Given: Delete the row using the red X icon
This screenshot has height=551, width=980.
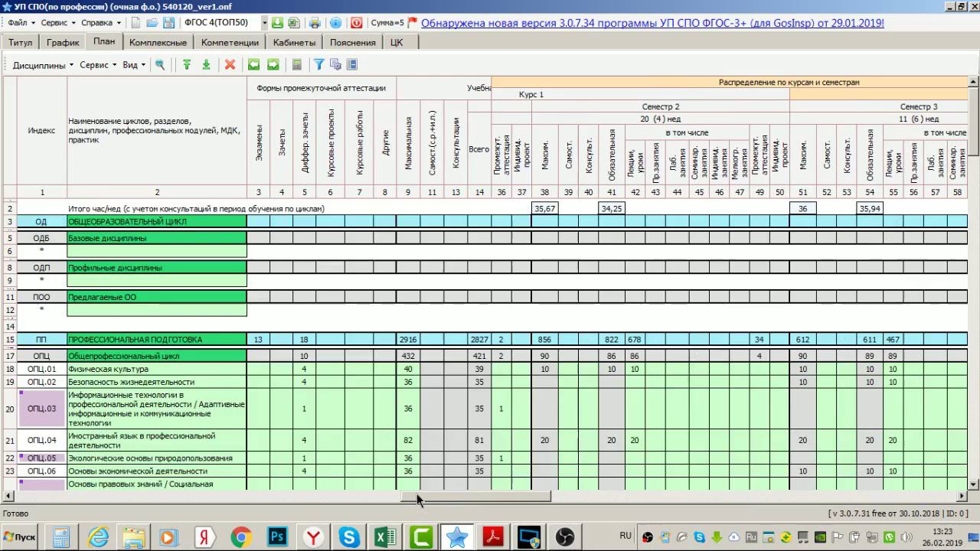Looking at the screenshot, I should coord(230,65).
